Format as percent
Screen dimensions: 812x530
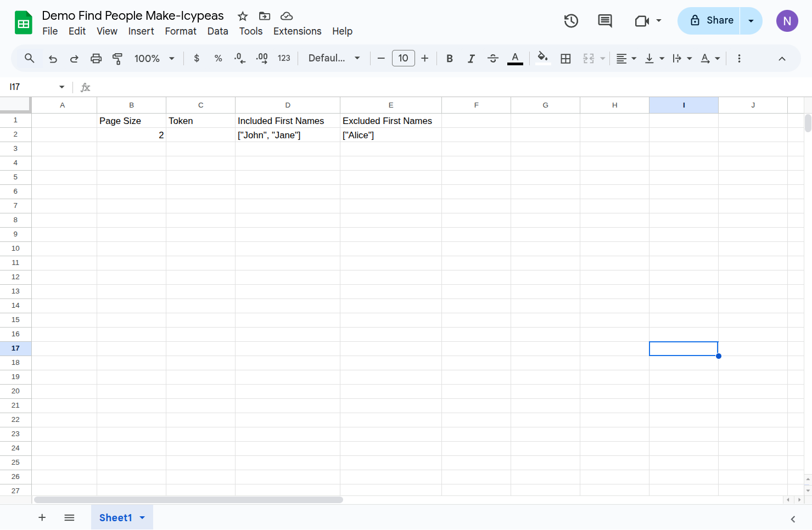click(218, 58)
